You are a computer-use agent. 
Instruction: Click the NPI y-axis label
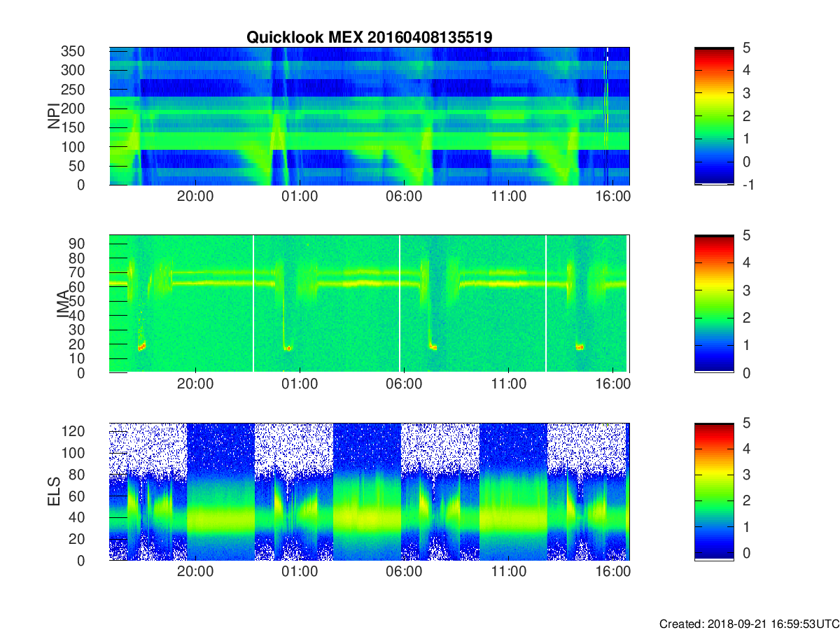54,115
